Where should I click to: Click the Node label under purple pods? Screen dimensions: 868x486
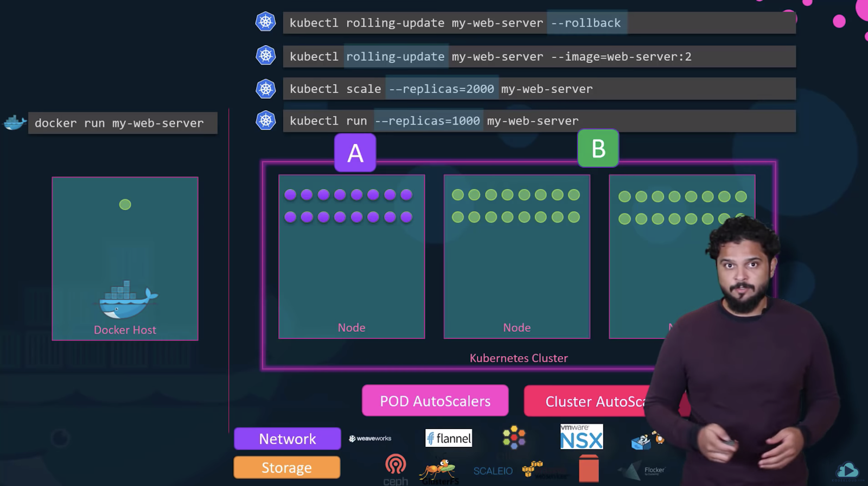pyautogui.click(x=352, y=327)
